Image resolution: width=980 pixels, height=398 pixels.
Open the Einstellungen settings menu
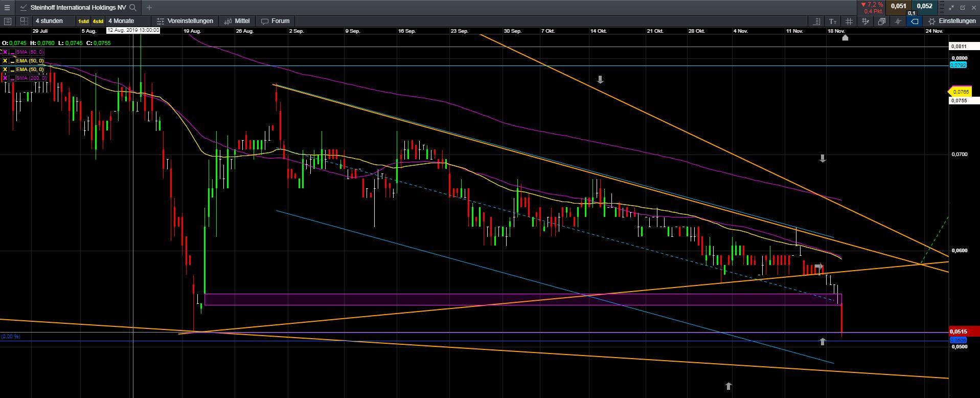pos(952,21)
